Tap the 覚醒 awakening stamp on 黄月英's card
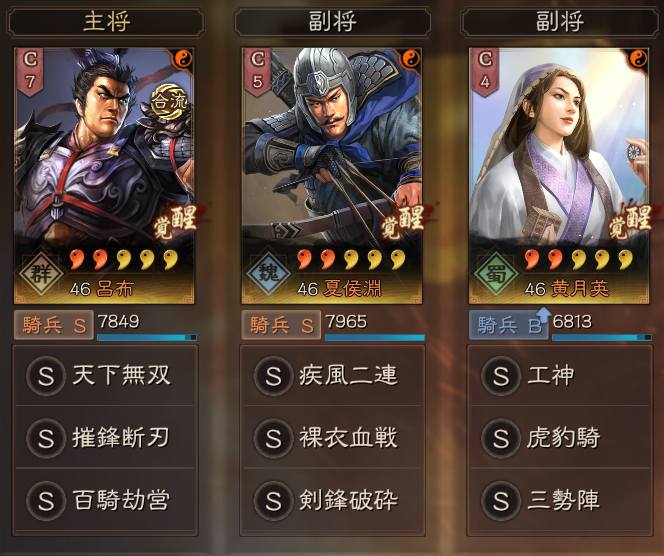The image size is (664, 556). [x=631, y=222]
